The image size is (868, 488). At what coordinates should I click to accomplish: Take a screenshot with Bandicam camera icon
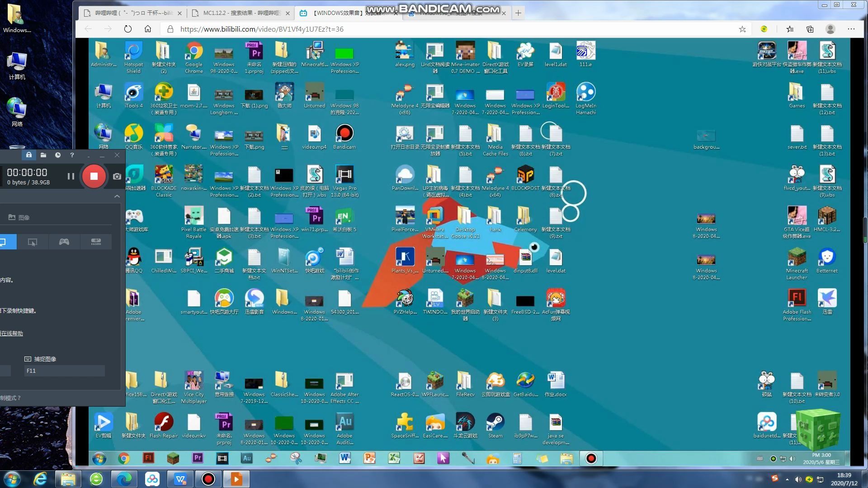click(x=117, y=176)
